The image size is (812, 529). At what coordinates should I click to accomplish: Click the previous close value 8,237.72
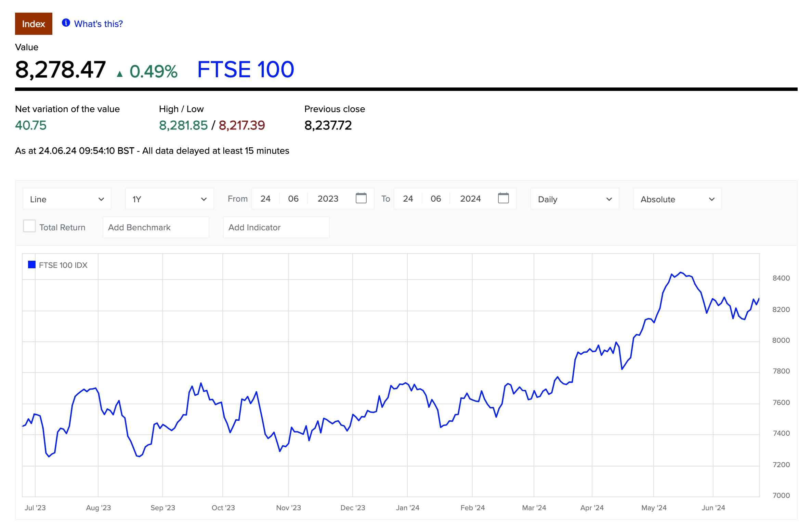point(328,125)
